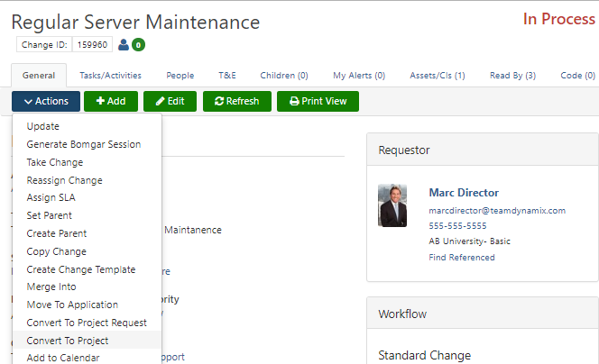Choose Generate Bomgar Session

[x=84, y=144]
